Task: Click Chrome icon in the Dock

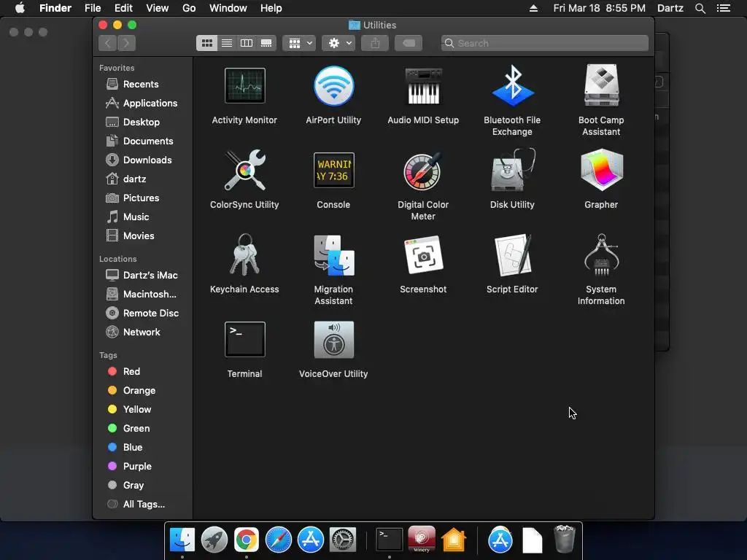Action: pyautogui.click(x=247, y=540)
